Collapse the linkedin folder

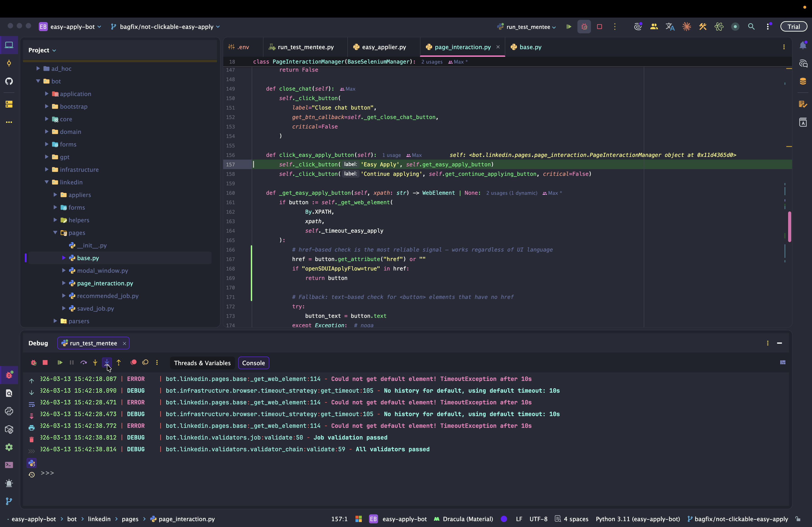(x=47, y=182)
